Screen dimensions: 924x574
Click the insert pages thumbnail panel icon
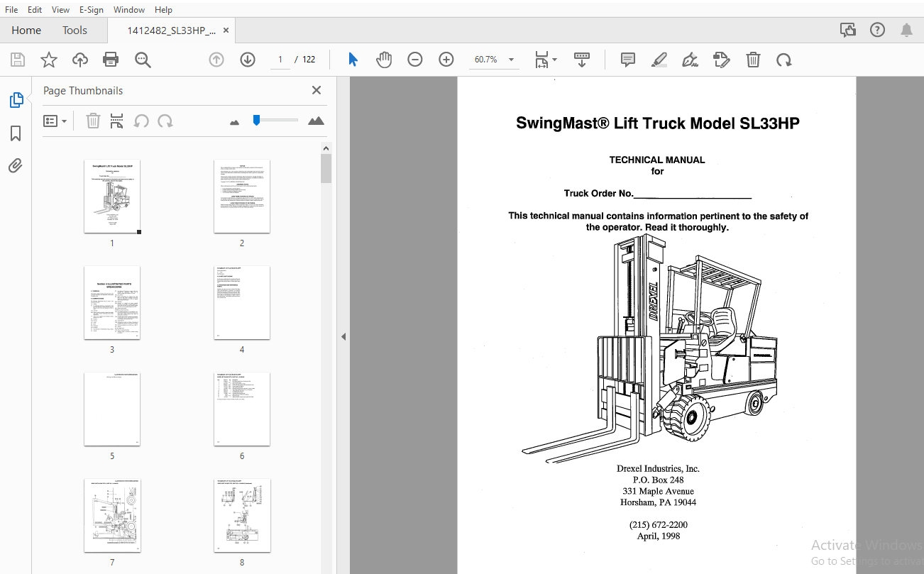tap(117, 121)
